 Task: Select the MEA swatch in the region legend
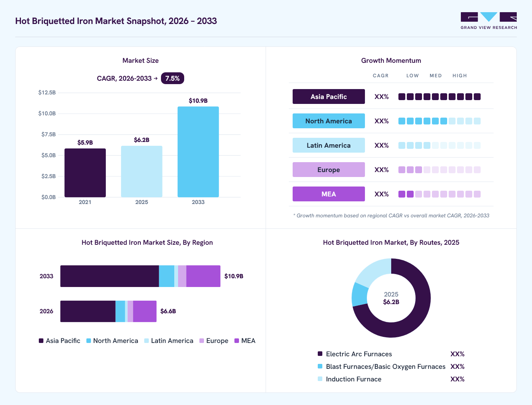(237, 341)
